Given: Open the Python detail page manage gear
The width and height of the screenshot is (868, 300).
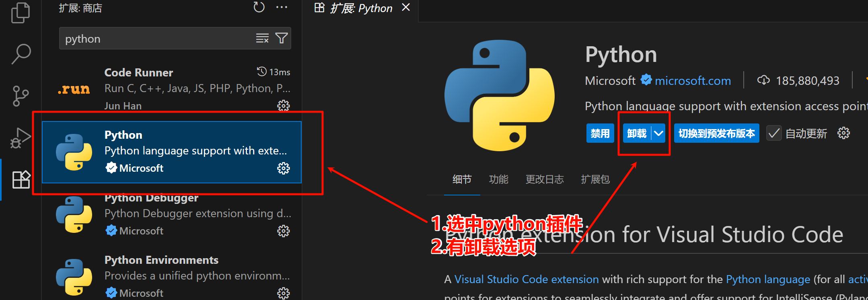Looking at the screenshot, I should coord(843,133).
